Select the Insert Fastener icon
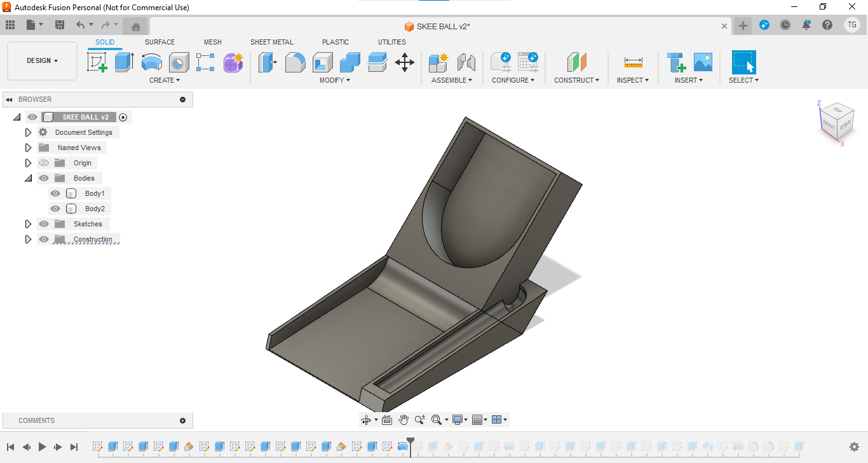 point(675,62)
